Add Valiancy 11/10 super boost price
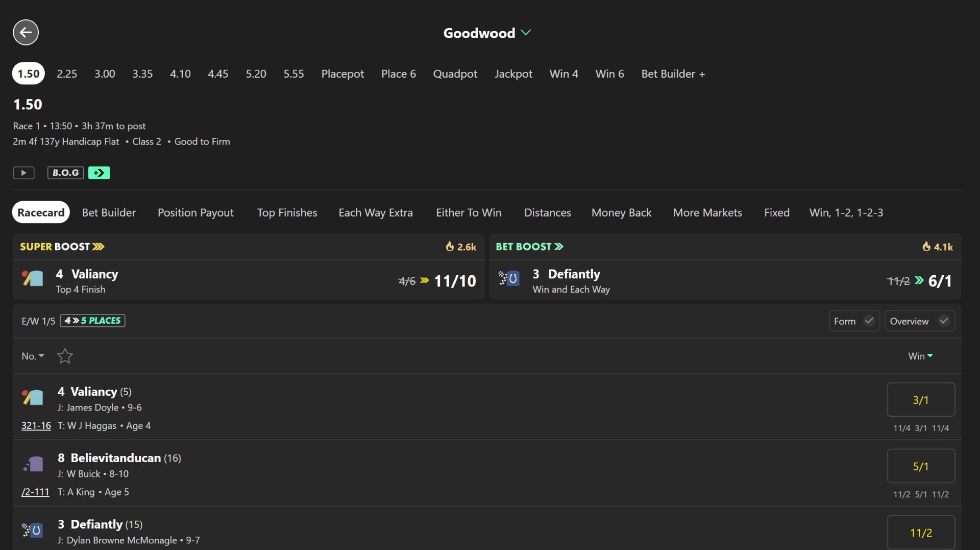 click(x=455, y=281)
